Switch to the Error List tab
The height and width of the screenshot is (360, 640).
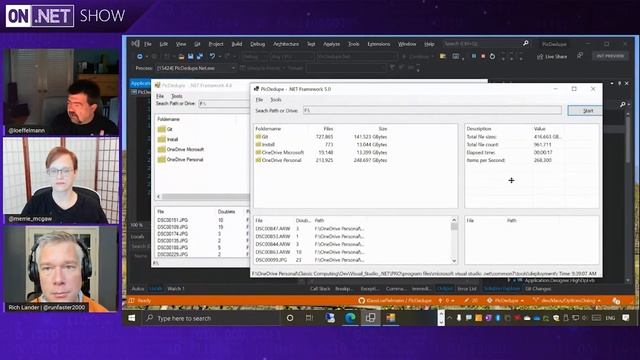(467, 289)
